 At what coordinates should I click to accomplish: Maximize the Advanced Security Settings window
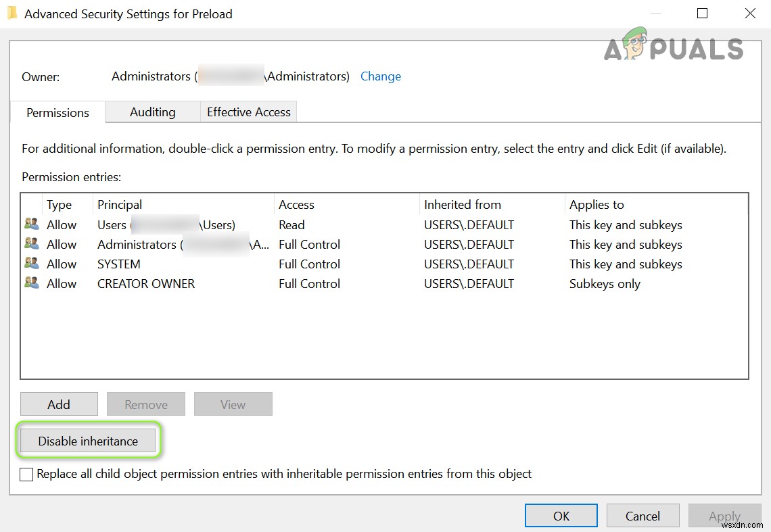pyautogui.click(x=702, y=14)
